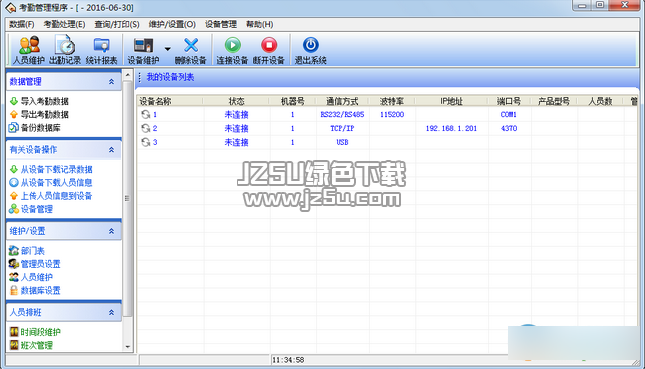This screenshot has width=645, height=369.
Task: Click the 从设备下载人员信息 icon
Action: pos(14,182)
